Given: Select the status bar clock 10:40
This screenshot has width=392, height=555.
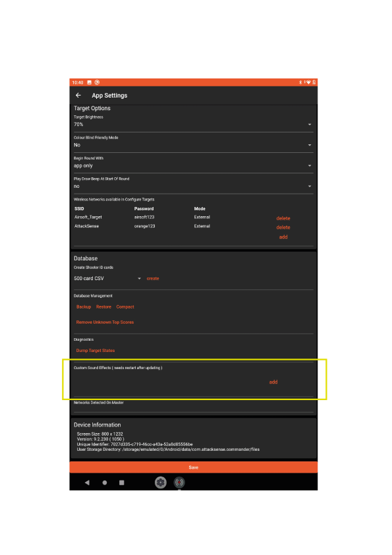Looking at the screenshot, I should pyautogui.click(x=78, y=82).
